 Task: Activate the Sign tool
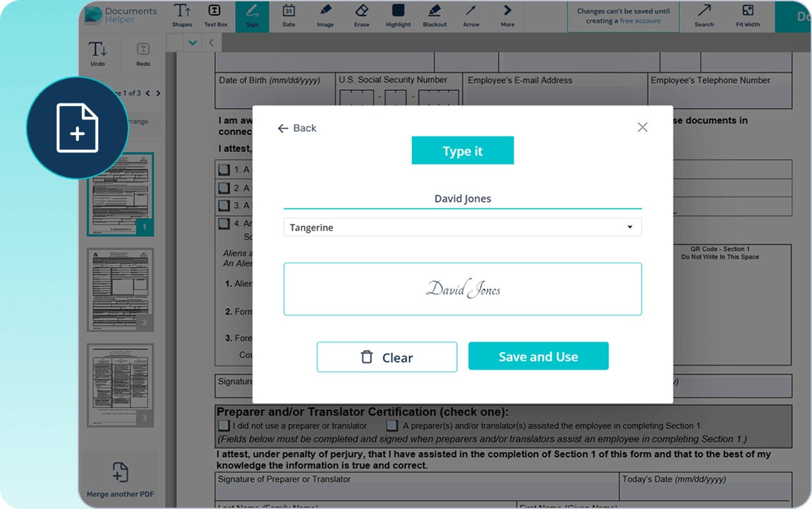click(252, 16)
